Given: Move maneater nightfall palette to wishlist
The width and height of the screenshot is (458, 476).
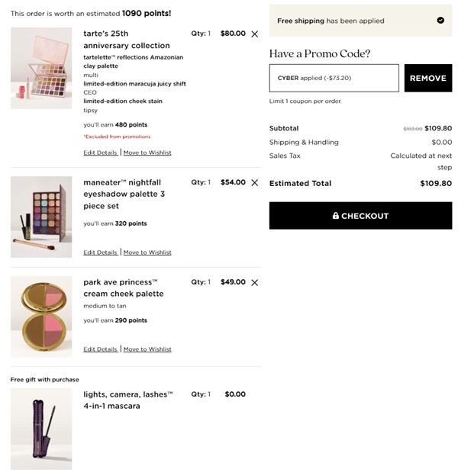Looking at the screenshot, I should click(x=147, y=252).
